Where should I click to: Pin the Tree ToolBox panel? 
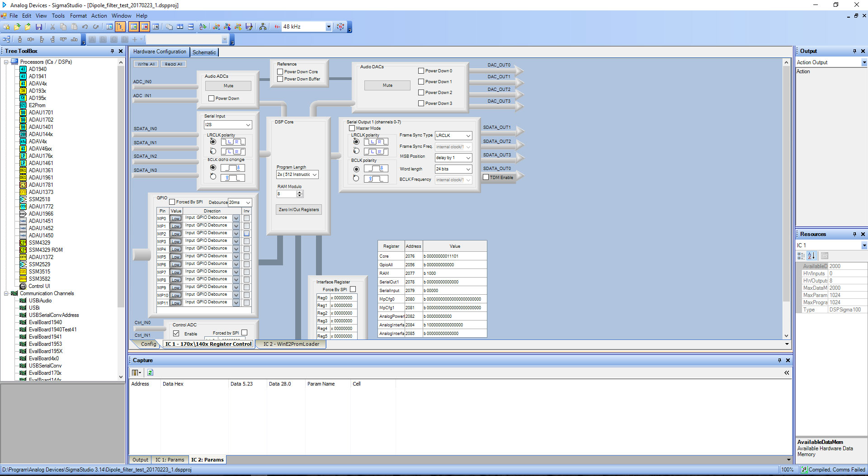pyautogui.click(x=113, y=51)
